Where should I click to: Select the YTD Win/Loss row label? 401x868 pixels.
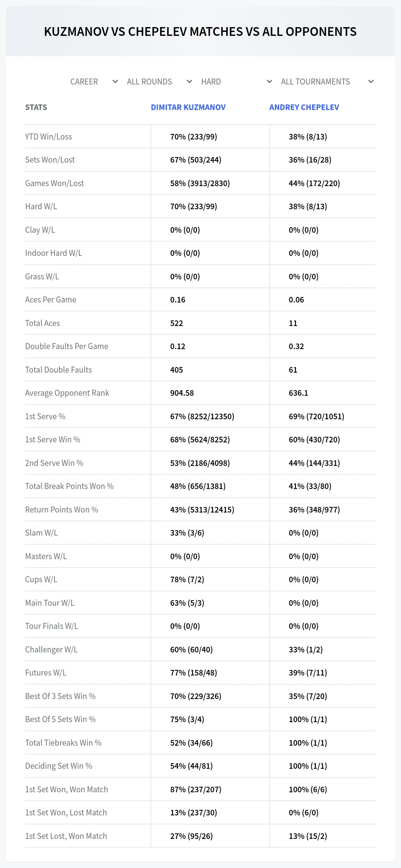(x=49, y=137)
